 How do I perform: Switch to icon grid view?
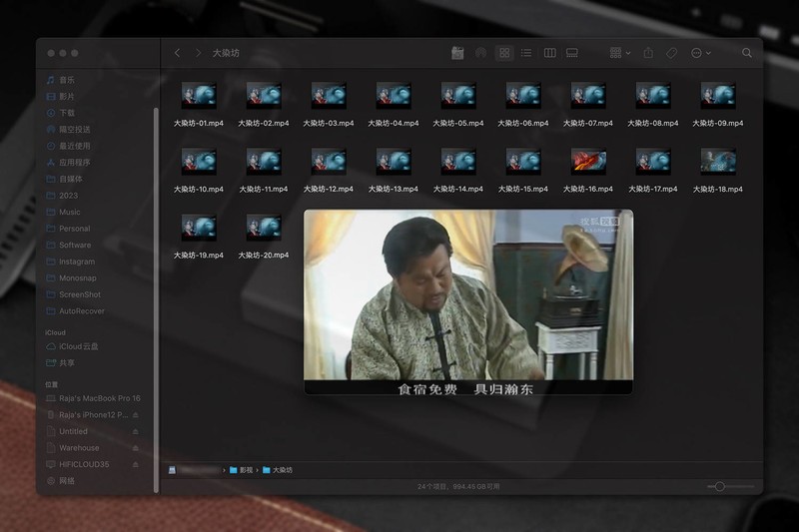pos(504,53)
